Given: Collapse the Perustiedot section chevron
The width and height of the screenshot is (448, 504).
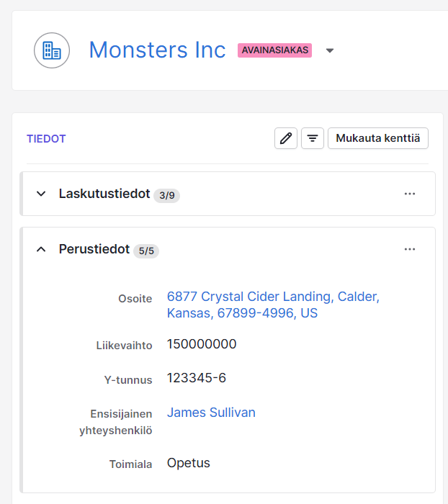Looking at the screenshot, I should coord(41,249).
